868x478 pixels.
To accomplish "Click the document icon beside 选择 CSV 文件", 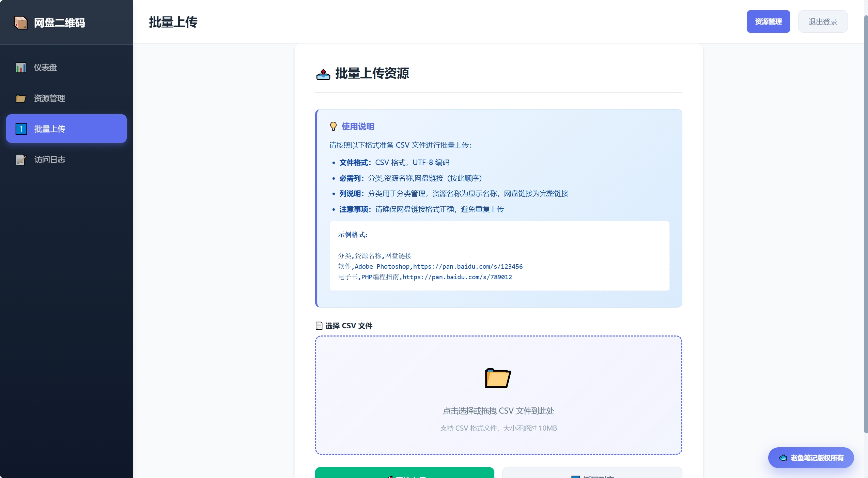I will point(319,326).
